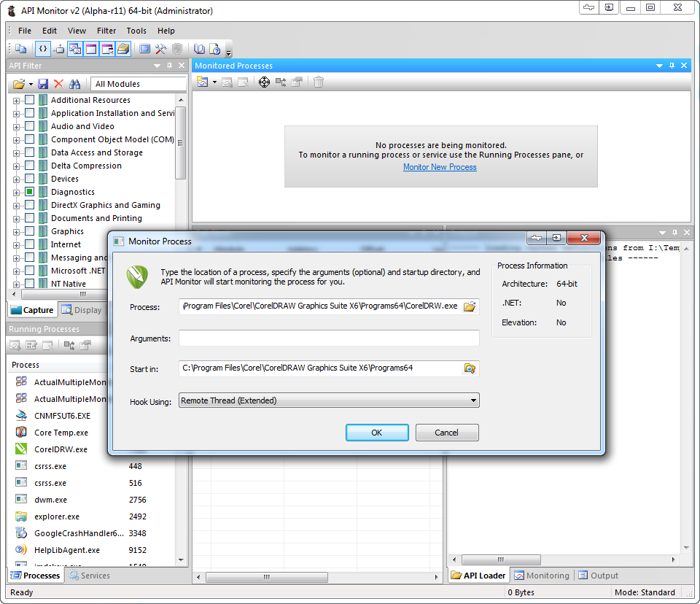Click the hammer and wrench options icon
700x604 pixels.
click(161, 49)
